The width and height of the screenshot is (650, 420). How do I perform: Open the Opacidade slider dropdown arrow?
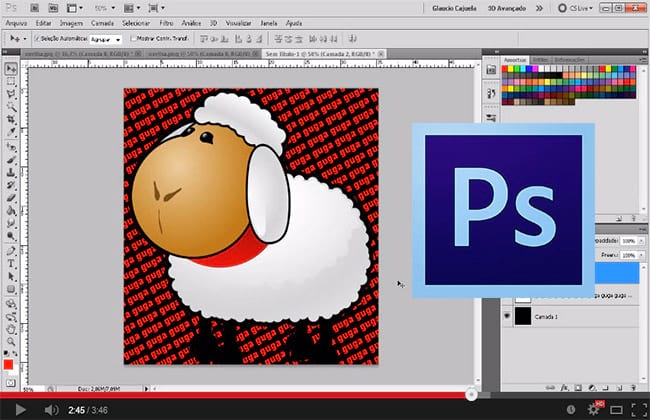coord(641,241)
